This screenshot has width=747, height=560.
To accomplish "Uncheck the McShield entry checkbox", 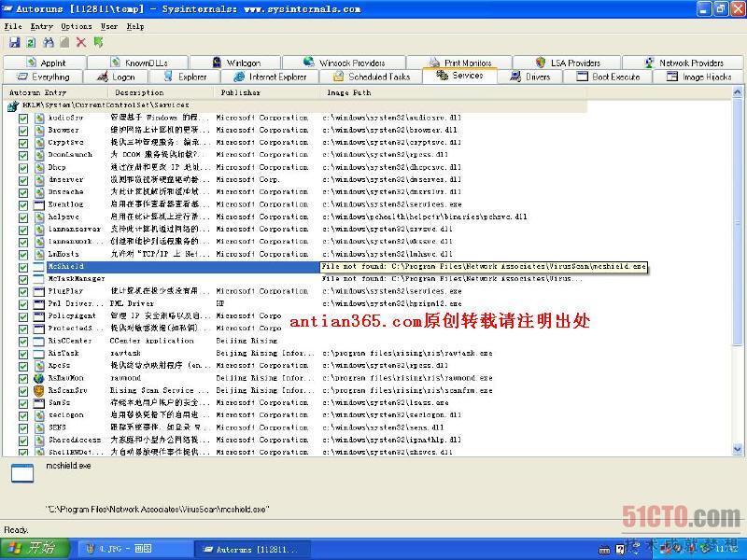I will [x=22, y=267].
